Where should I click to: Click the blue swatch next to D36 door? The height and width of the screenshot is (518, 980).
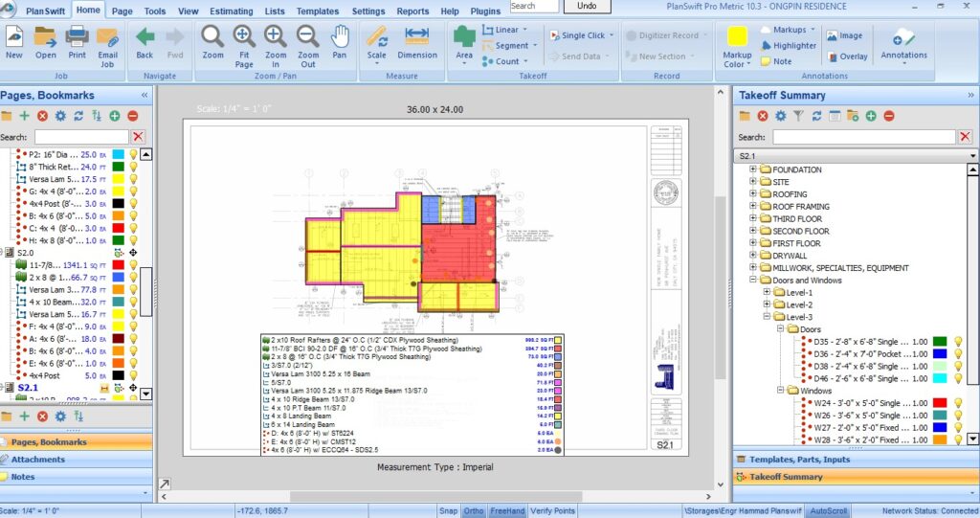(x=940, y=354)
